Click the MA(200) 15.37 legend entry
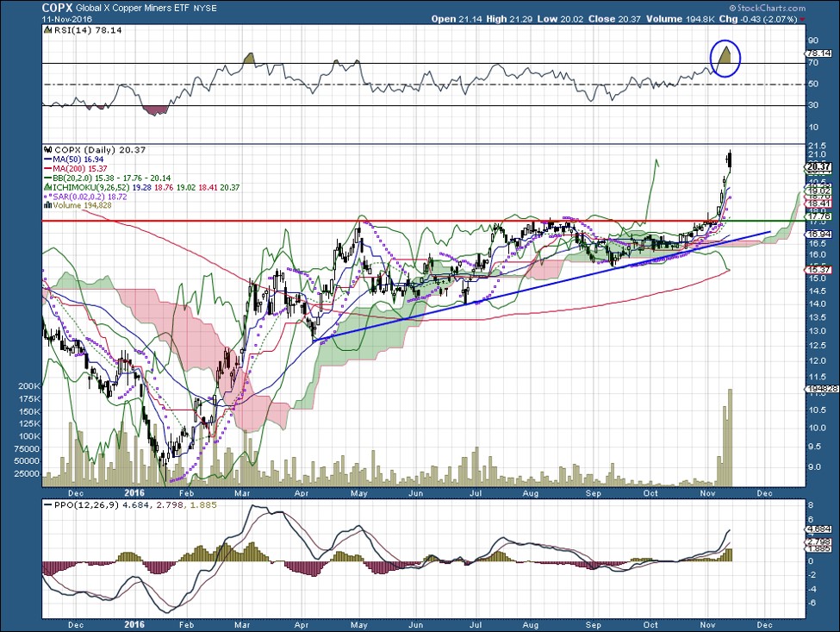 (80, 169)
